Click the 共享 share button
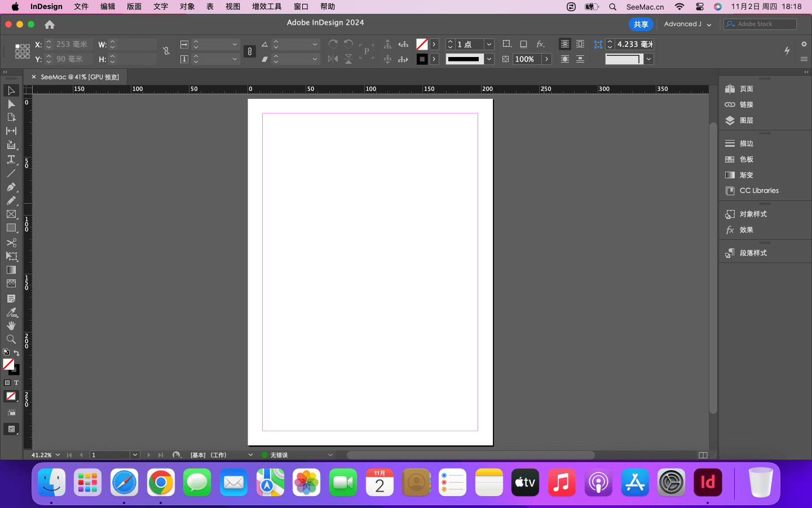 click(x=641, y=24)
